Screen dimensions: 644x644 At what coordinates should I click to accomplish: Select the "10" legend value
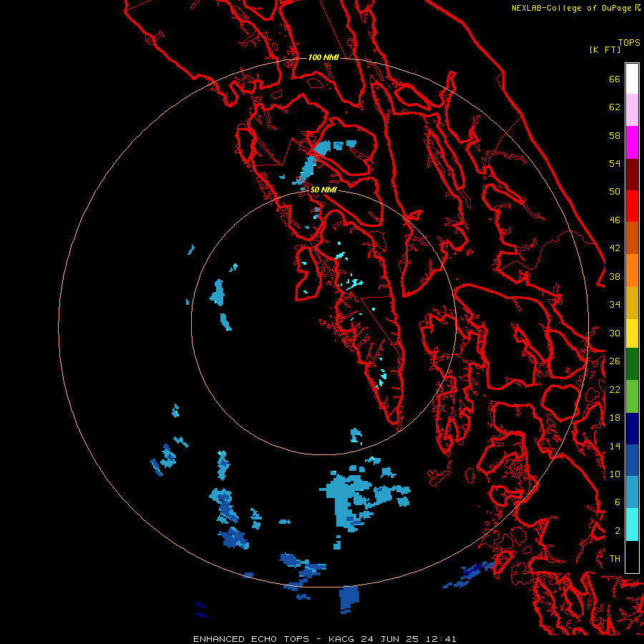click(615, 474)
